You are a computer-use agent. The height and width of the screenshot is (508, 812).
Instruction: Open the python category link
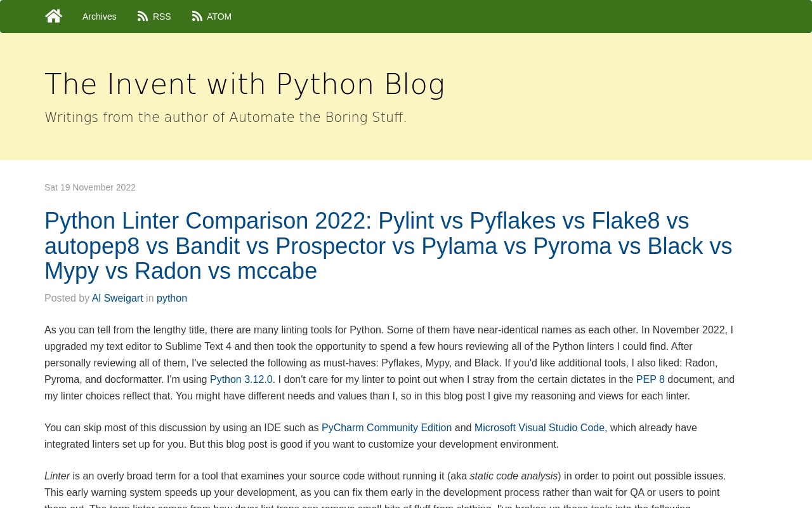[x=172, y=298]
